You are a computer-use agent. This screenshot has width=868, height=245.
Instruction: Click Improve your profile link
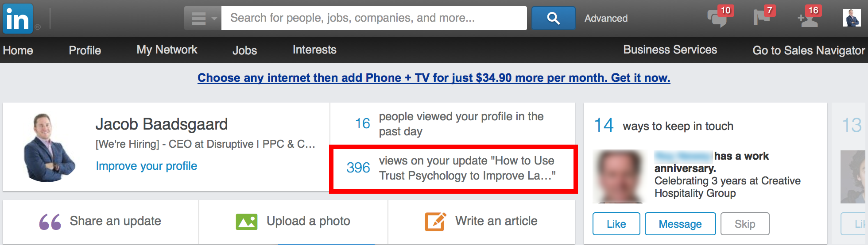coord(147,166)
